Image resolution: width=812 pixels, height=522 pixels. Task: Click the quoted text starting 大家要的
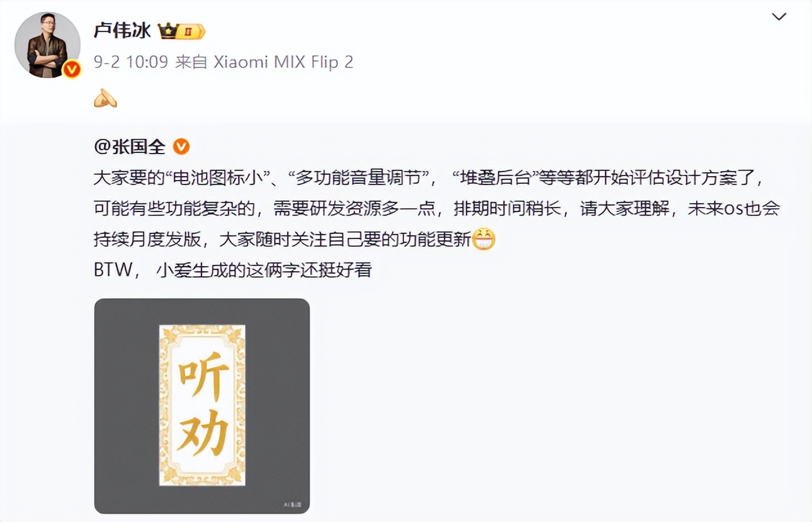pos(429,177)
